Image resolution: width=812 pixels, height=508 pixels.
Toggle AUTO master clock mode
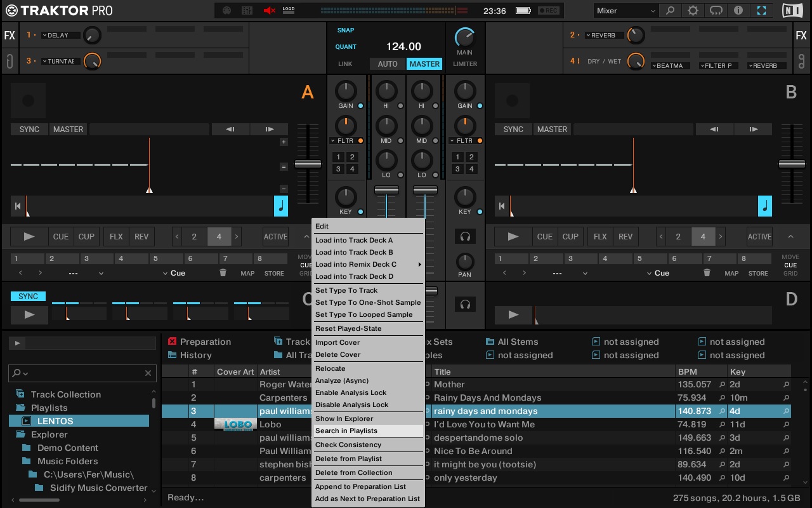[388, 64]
